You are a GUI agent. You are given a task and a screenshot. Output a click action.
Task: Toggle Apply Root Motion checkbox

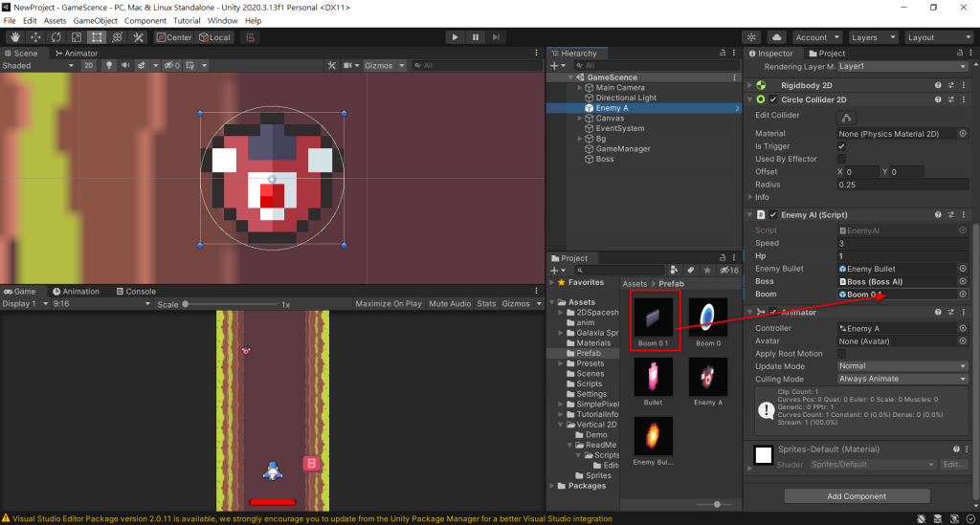pos(842,354)
